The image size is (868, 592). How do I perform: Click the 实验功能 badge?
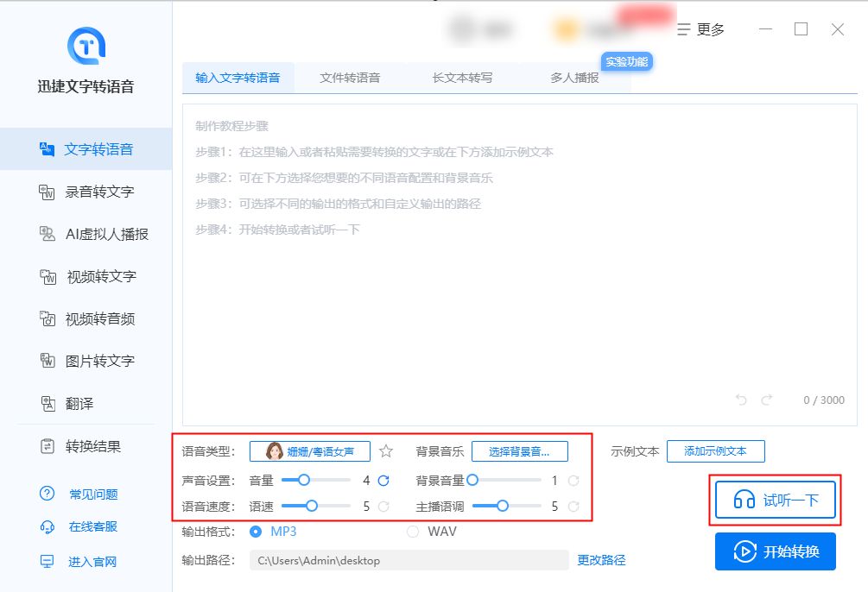click(627, 62)
